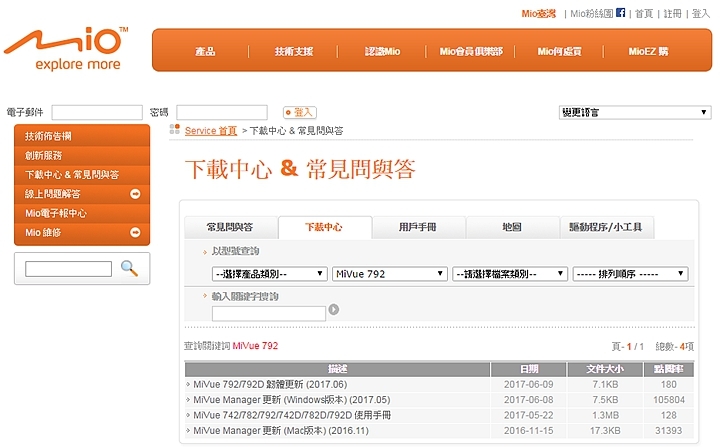This screenshot has height=447, width=720.
Task: Click the date cell 2016-11-15
Action: pos(529,430)
